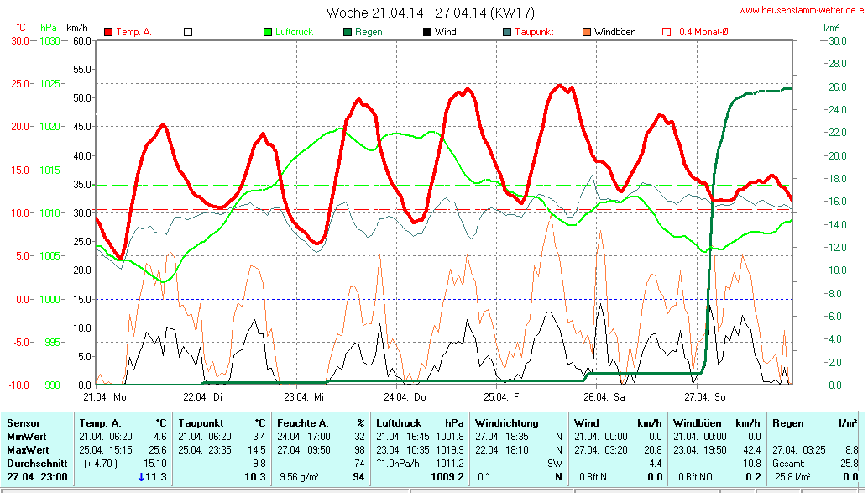This screenshot has height=493, width=868.
Task: Click the outlined 10.4 Monat-Ø legend box
Action: point(667,32)
